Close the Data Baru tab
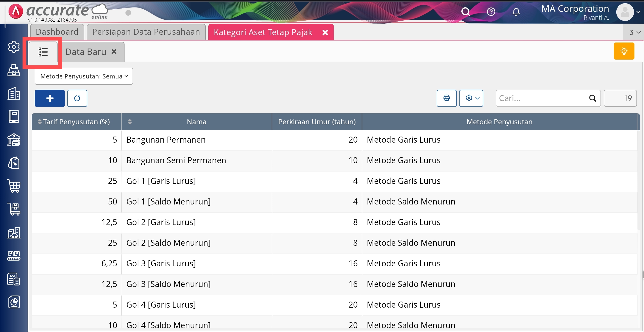The image size is (644, 332). [114, 52]
